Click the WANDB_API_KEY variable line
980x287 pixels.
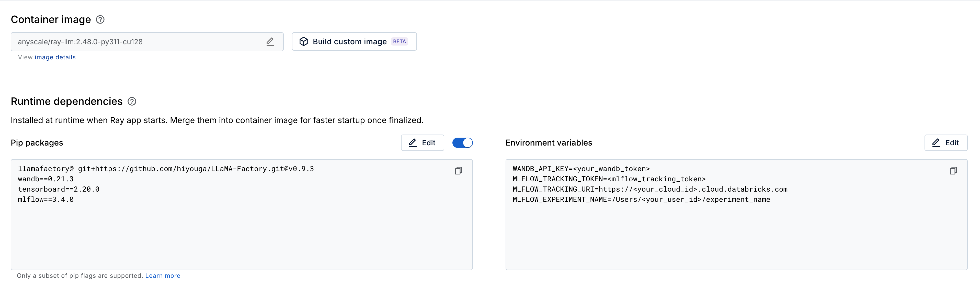pos(581,169)
